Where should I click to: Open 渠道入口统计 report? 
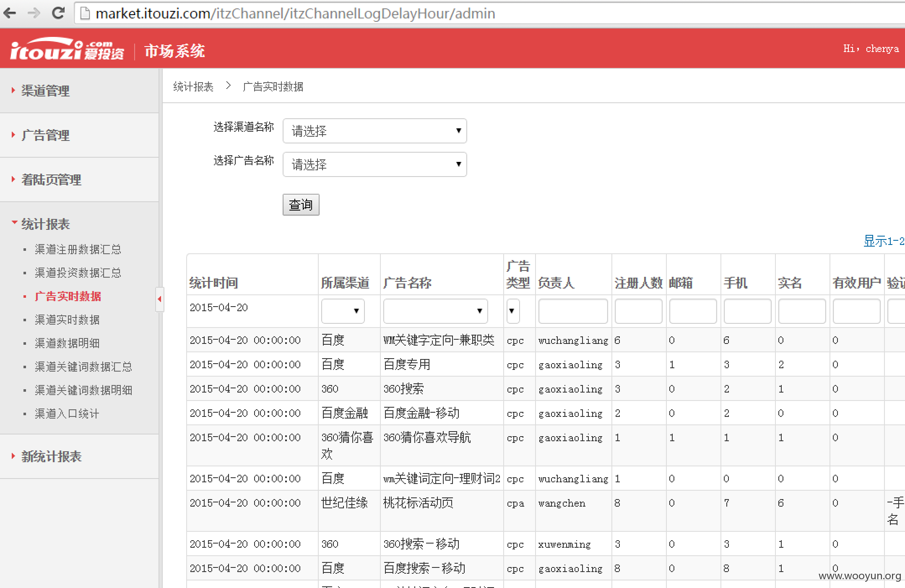67,414
